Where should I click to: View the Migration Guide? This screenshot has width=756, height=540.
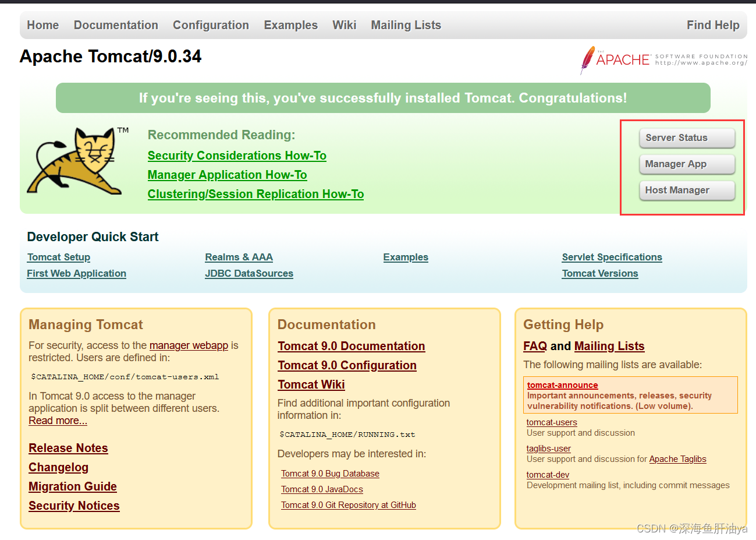point(72,486)
